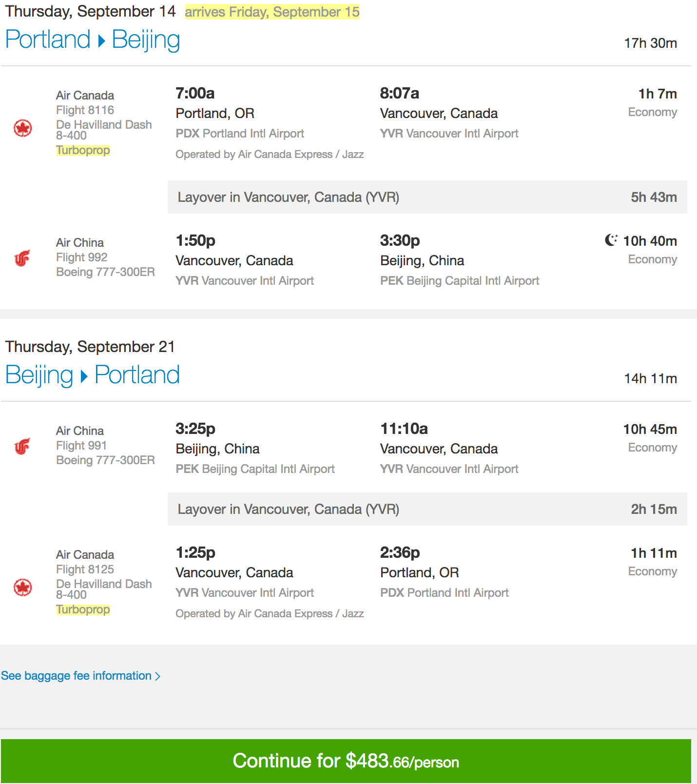This screenshot has width=697, height=784.
Task: Open the See baggage fee information link
Action: (x=76, y=676)
